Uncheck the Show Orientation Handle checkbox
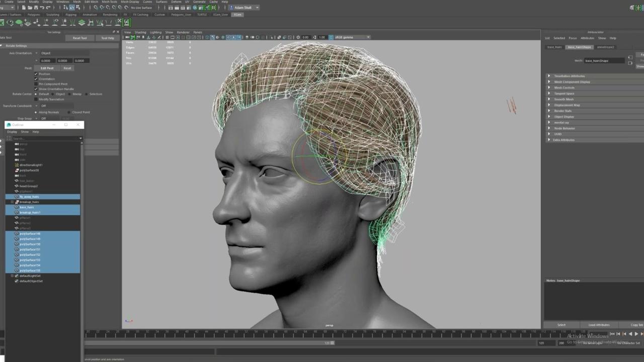 36,89
